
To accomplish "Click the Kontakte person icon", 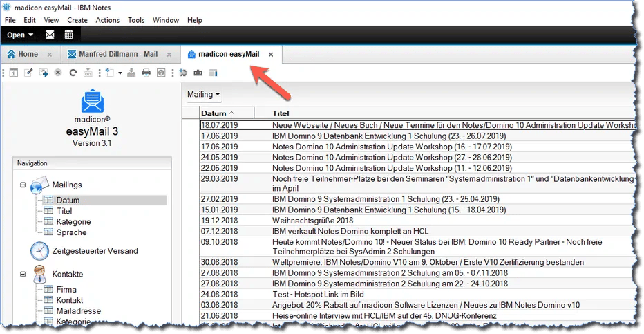I will pos(39,274).
